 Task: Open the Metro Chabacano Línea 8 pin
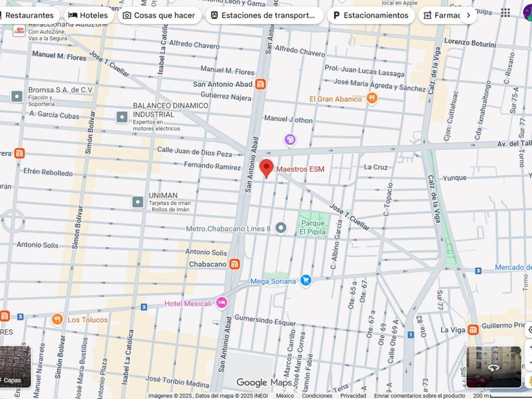click(281, 228)
